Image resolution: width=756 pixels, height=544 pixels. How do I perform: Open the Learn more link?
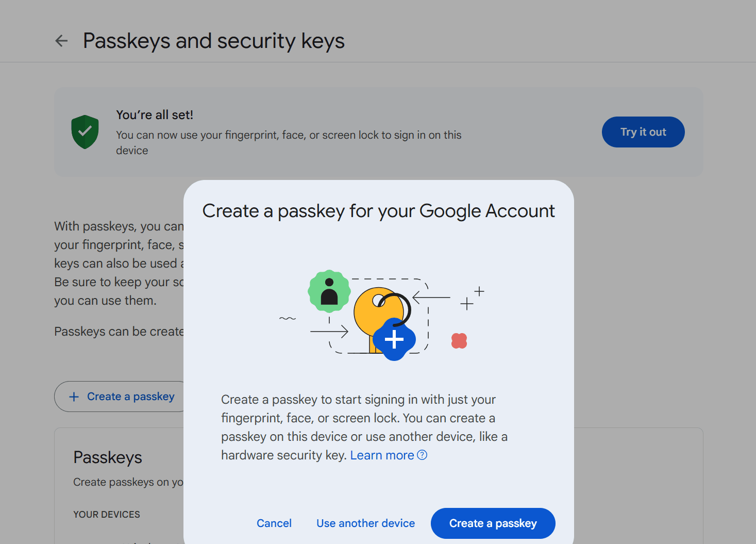click(x=382, y=455)
